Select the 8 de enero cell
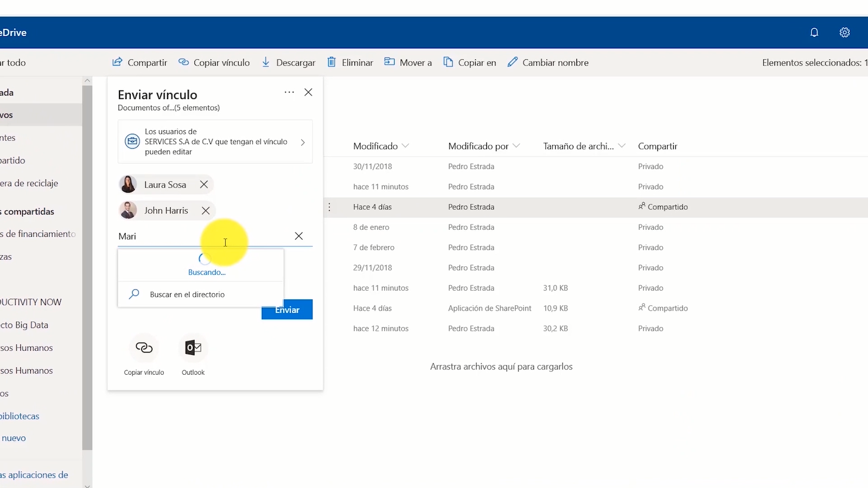This screenshot has width=868, height=488. coord(372,227)
